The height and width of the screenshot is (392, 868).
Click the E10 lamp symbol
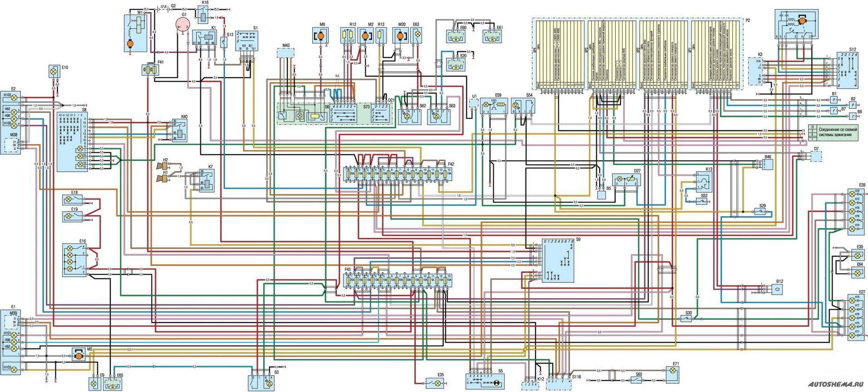[54, 71]
